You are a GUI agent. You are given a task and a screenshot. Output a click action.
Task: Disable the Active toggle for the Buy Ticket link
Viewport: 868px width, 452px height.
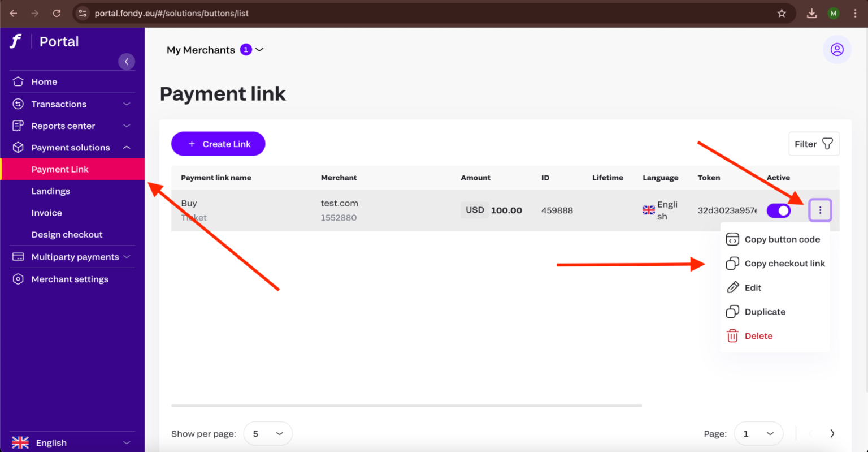pyautogui.click(x=779, y=210)
